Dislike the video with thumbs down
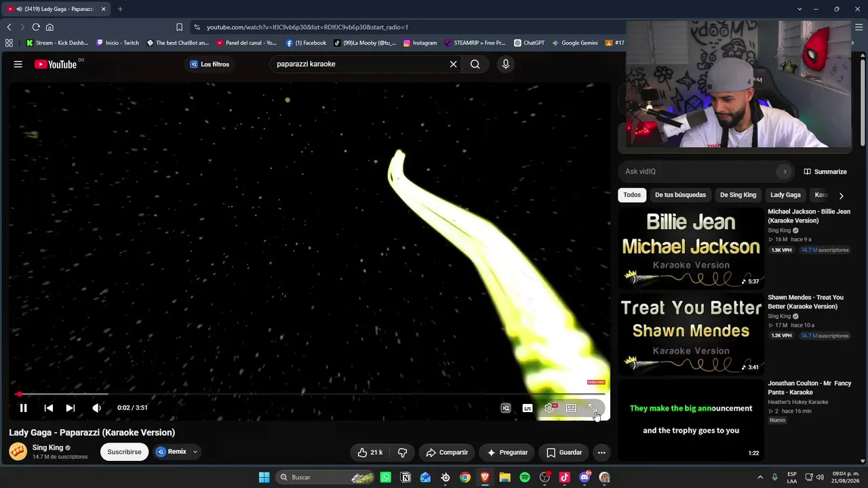The image size is (868, 488). coord(402,452)
